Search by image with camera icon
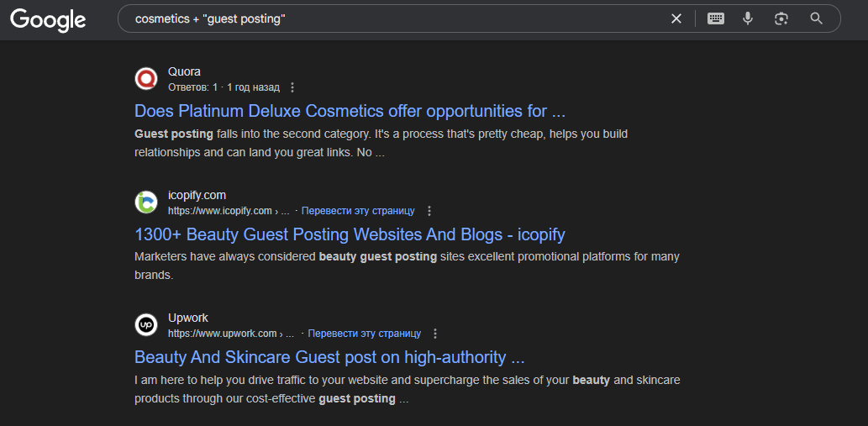 tap(781, 18)
